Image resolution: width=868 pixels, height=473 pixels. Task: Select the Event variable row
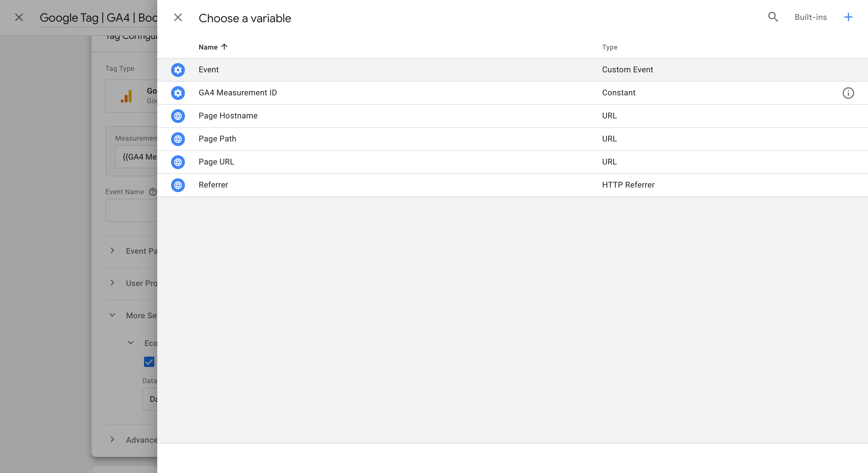[513, 70]
